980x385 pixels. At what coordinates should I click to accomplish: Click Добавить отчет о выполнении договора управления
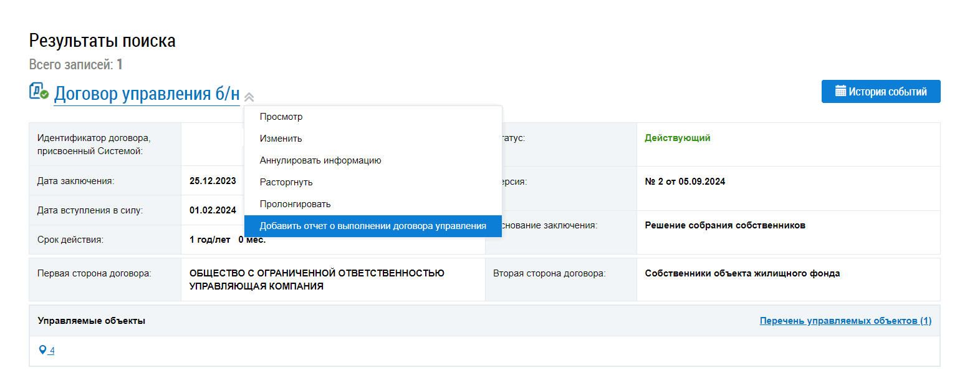[373, 226]
